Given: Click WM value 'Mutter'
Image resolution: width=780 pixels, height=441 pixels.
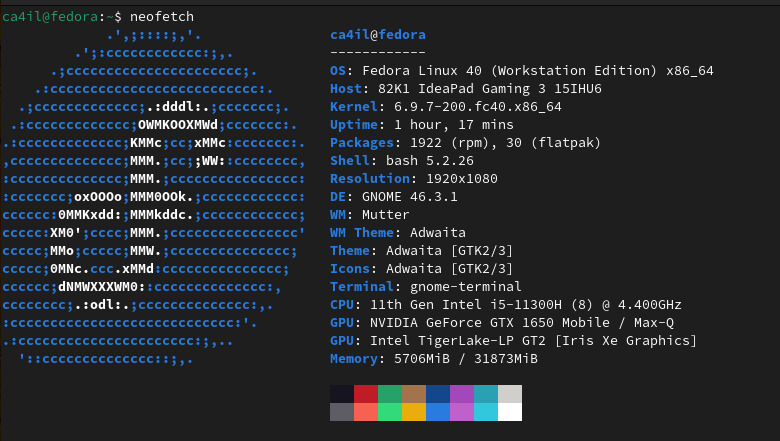Looking at the screenshot, I should [x=386, y=215].
